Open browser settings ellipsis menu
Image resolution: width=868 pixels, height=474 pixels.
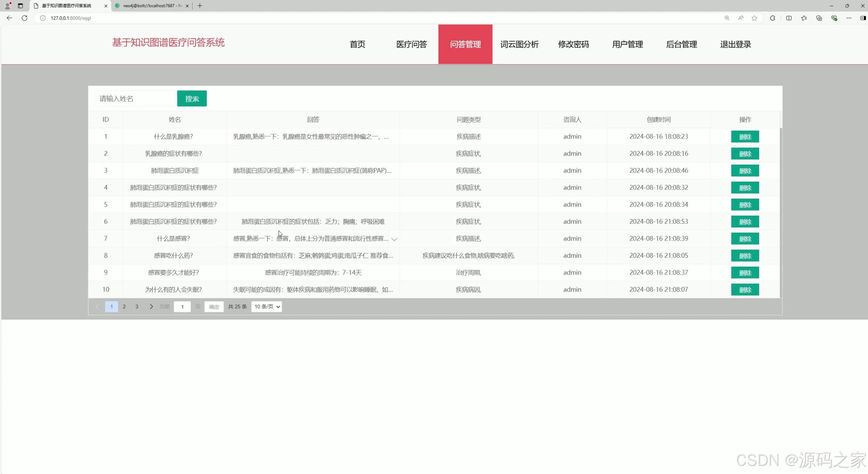(x=849, y=18)
